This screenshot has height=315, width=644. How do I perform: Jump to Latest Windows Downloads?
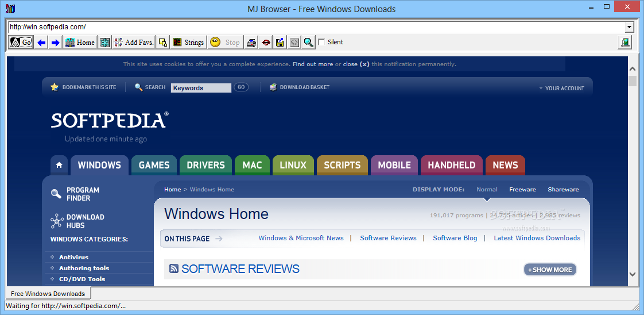click(x=537, y=238)
